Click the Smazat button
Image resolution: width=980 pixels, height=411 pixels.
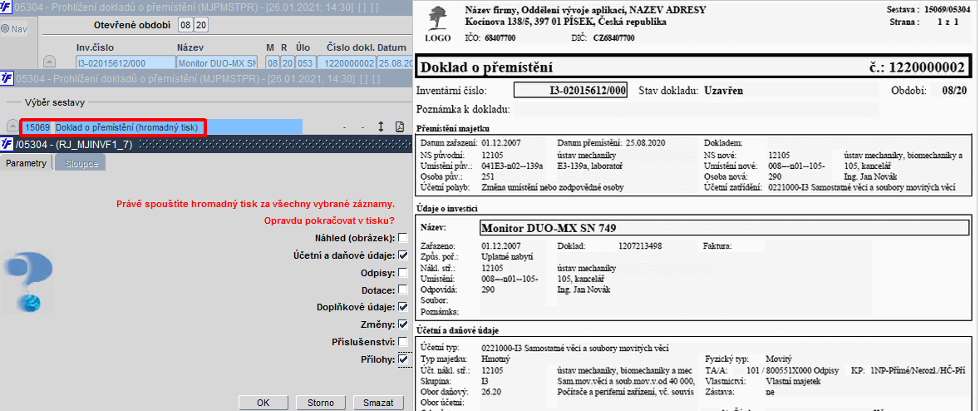point(378,403)
